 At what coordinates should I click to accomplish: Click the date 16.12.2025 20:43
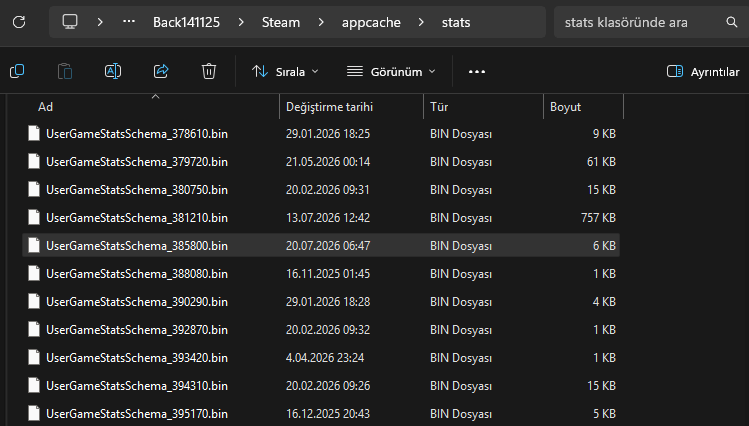[x=328, y=414]
